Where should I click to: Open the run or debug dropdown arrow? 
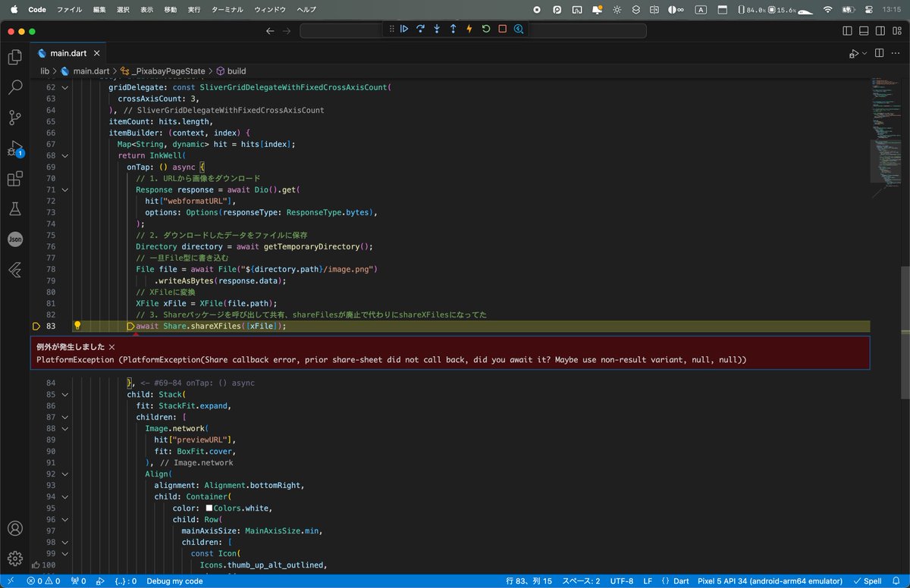863,54
